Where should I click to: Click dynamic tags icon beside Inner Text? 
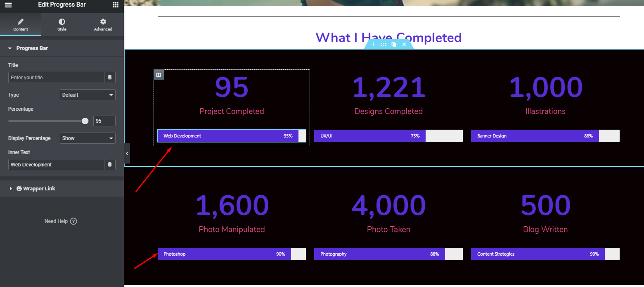tap(110, 165)
